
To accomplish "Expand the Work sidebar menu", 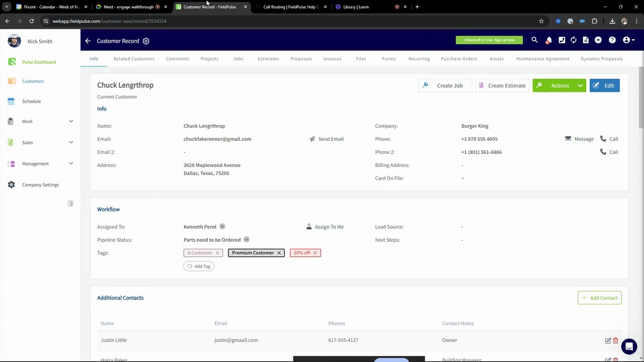I will pos(71,121).
